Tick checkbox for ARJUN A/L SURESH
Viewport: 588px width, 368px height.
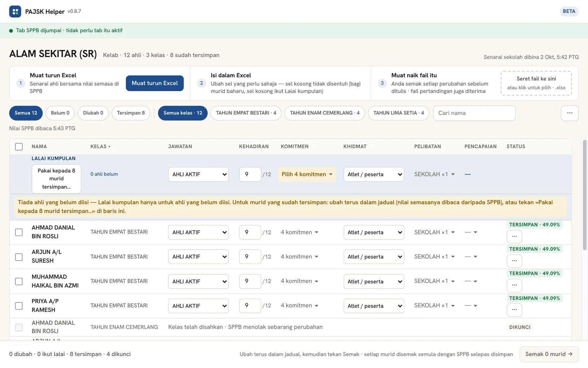pyautogui.click(x=19, y=257)
